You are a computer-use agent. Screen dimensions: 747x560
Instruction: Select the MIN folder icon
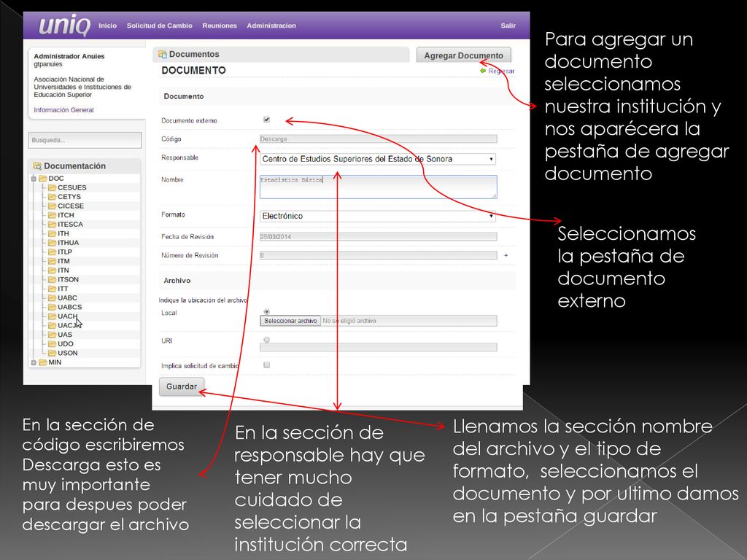(43, 362)
